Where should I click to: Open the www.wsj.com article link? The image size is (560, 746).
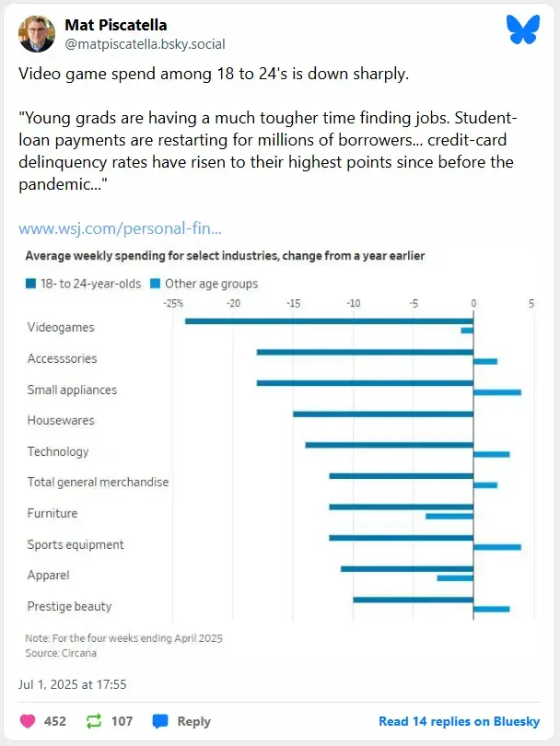(x=120, y=227)
